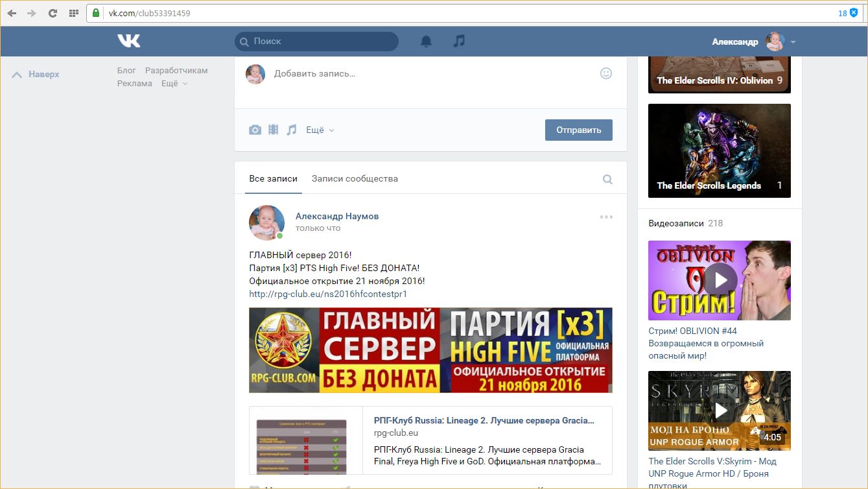Screen dimensions: 868x489
Task: Open РПГ-Клуб Russia link preview title
Action: point(484,420)
